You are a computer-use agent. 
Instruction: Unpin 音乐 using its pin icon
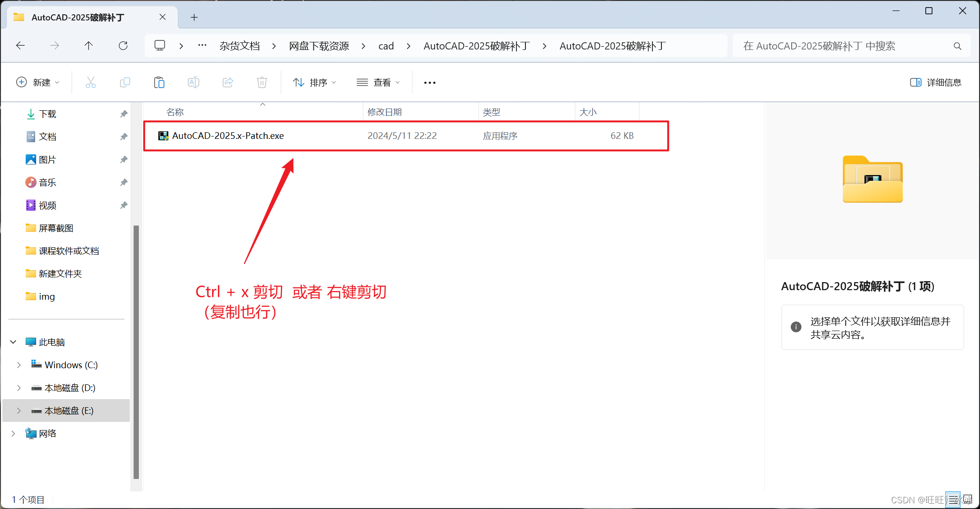pyautogui.click(x=124, y=183)
